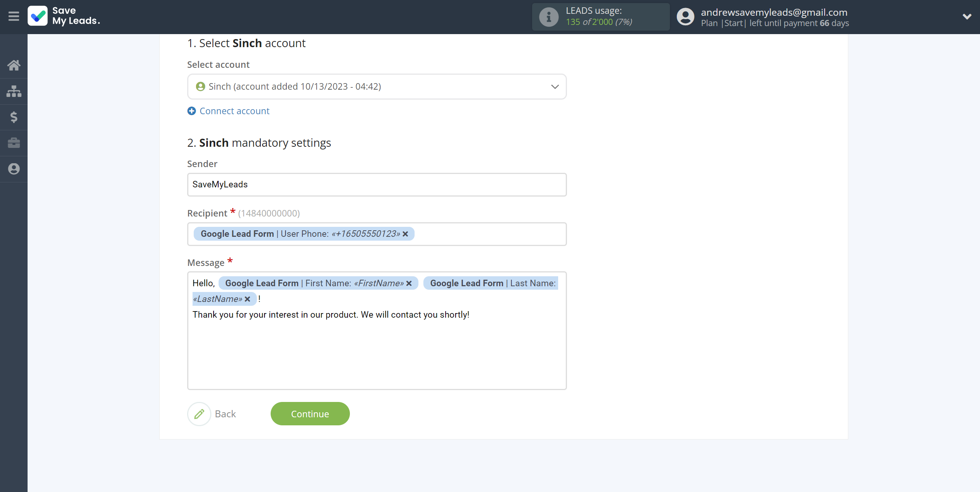This screenshot has width=980, height=492.
Task: Open the Select account dropdown
Action: coord(377,87)
